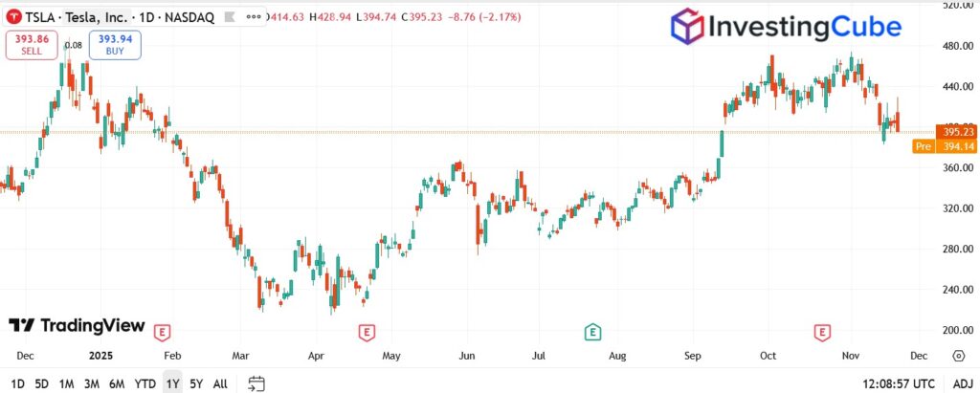This screenshot has width=980, height=393.
Task: Click the February earnings E marker
Action: pyautogui.click(x=164, y=332)
